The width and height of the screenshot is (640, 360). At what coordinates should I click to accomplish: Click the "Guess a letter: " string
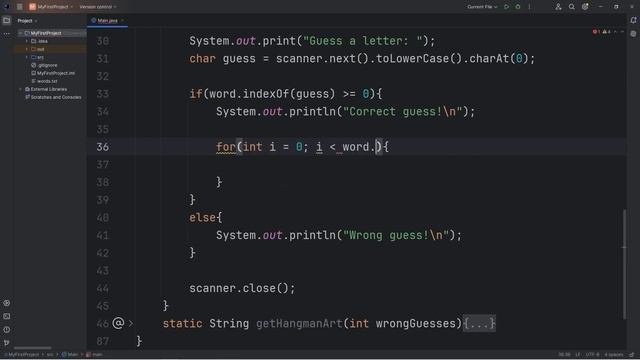pos(363,41)
